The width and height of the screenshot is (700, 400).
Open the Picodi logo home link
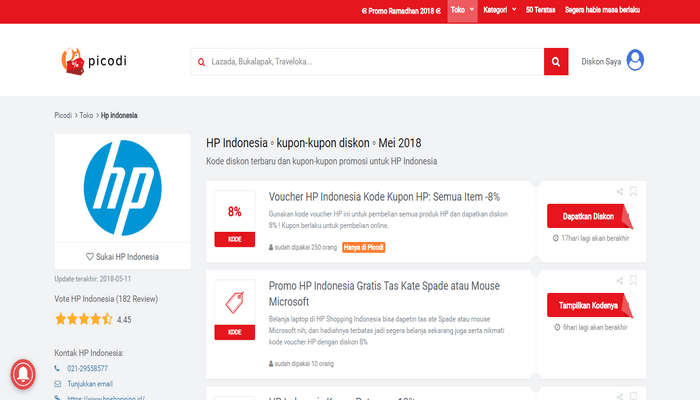(94, 61)
